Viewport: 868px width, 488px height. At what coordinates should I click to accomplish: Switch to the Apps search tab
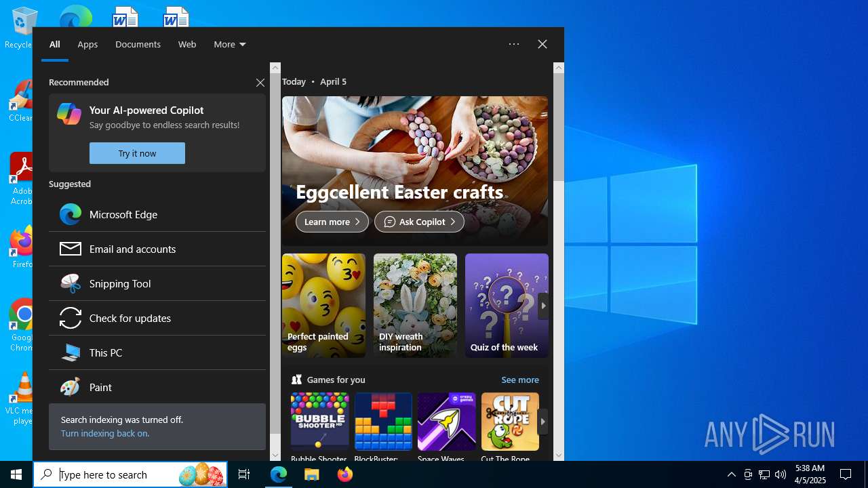(87, 44)
